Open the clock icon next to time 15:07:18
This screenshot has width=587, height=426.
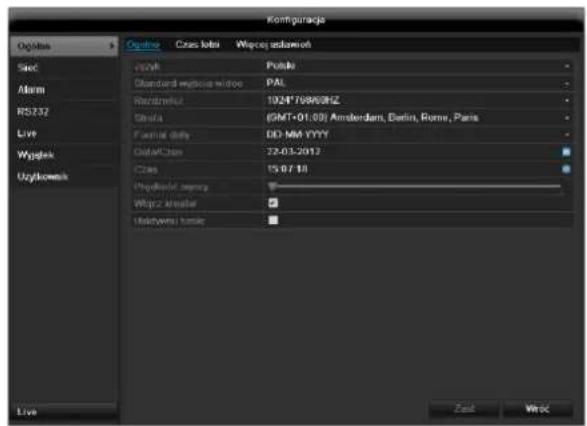click(566, 169)
